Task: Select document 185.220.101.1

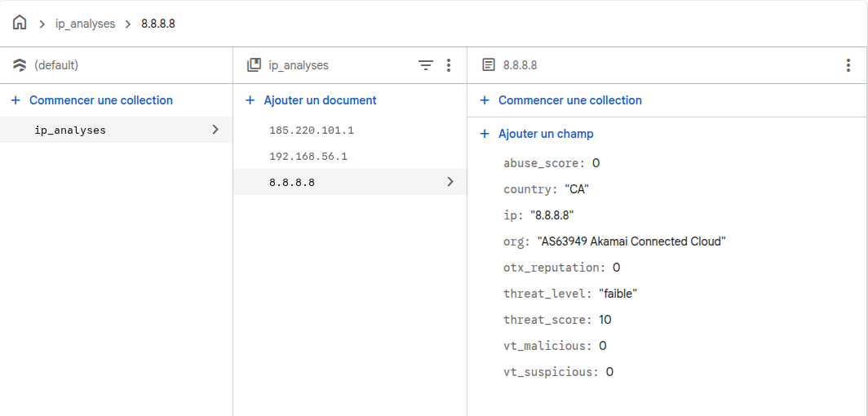Action: (311, 130)
